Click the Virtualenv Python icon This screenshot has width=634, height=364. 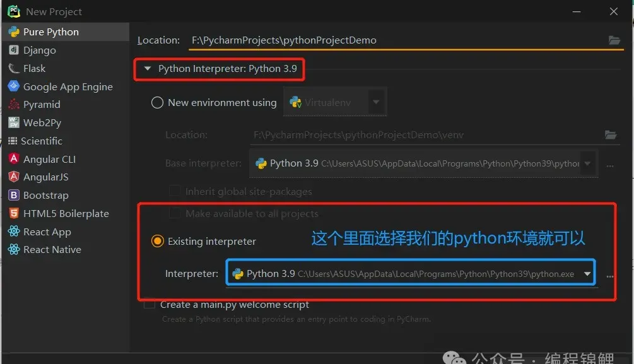(296, 102)
